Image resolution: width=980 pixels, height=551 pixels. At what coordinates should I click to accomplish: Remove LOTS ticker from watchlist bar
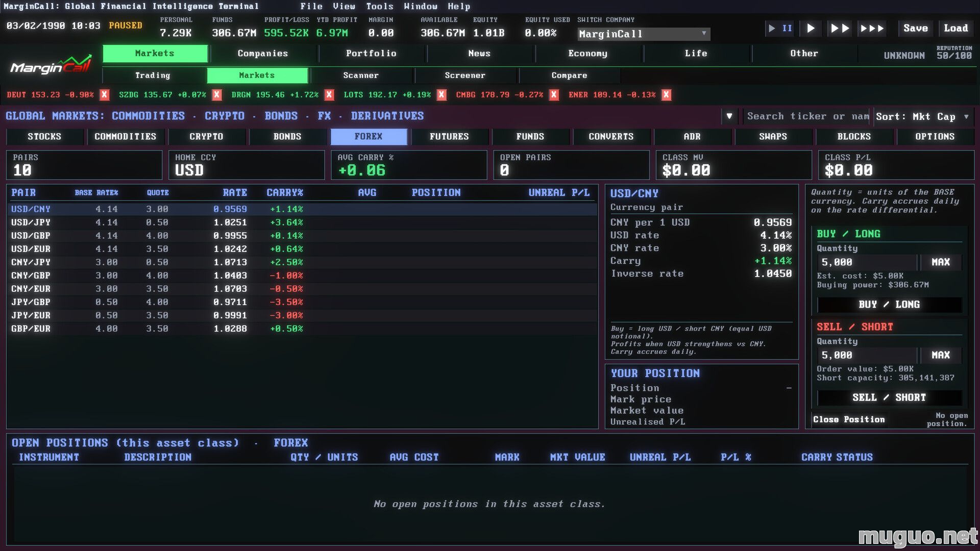pyautogui.click(x=442, y=95)
